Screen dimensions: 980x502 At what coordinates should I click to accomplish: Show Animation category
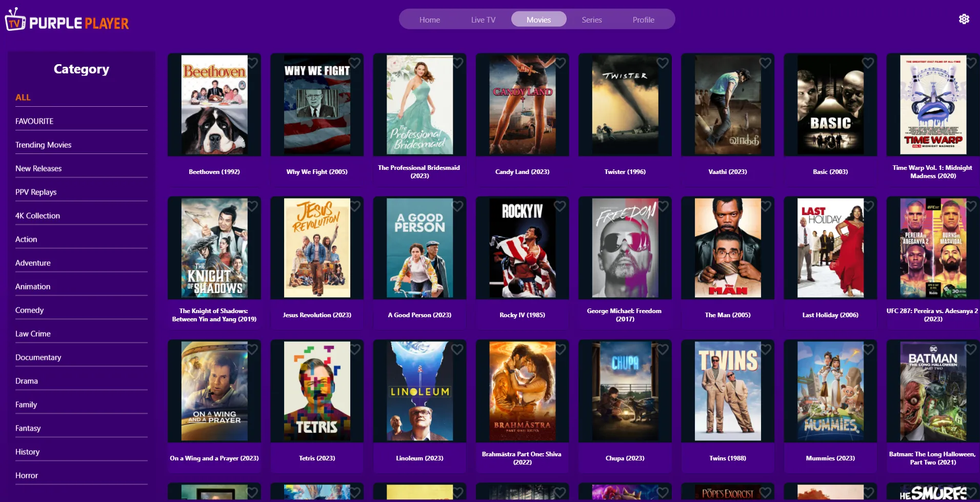82,286
